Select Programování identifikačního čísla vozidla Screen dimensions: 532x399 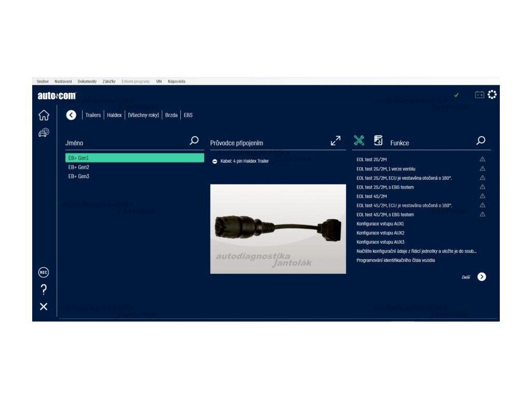coord(395,260)
